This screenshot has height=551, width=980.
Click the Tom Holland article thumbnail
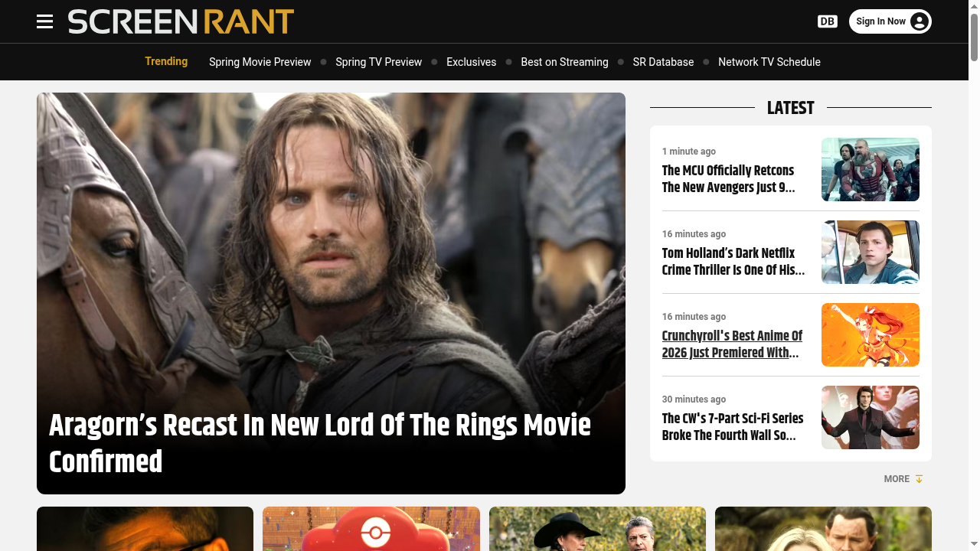click(870, 252)
